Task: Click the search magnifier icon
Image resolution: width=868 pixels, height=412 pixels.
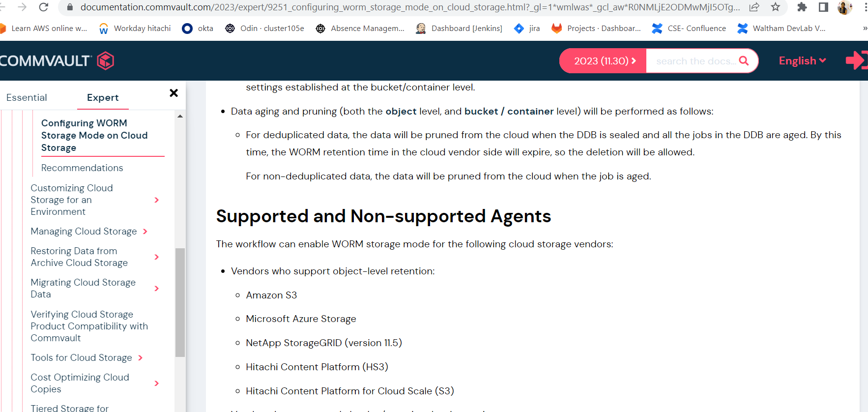Action: [x=744, y=60]
